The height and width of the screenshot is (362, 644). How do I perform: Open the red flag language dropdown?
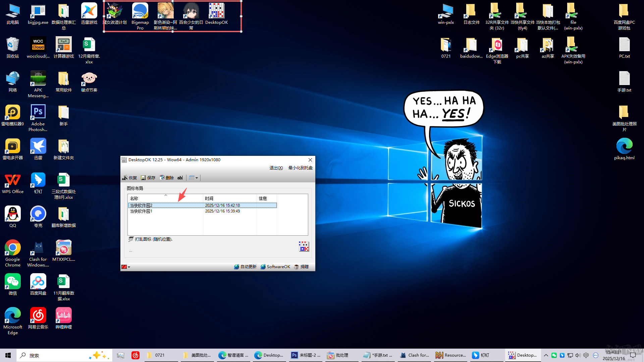coord(126,267)
